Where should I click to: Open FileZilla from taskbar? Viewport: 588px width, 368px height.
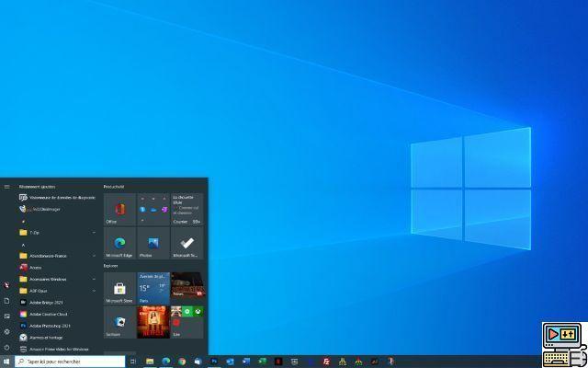coord(327,362)
